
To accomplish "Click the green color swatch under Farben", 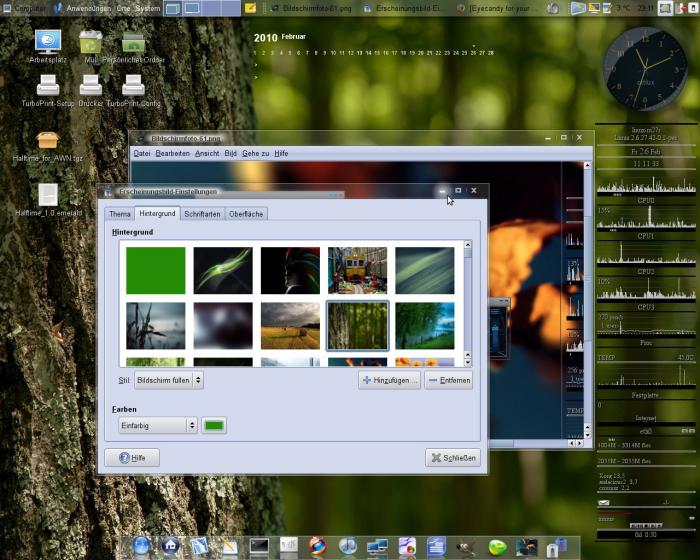I will pyautogui.click(x=214, y=425).
